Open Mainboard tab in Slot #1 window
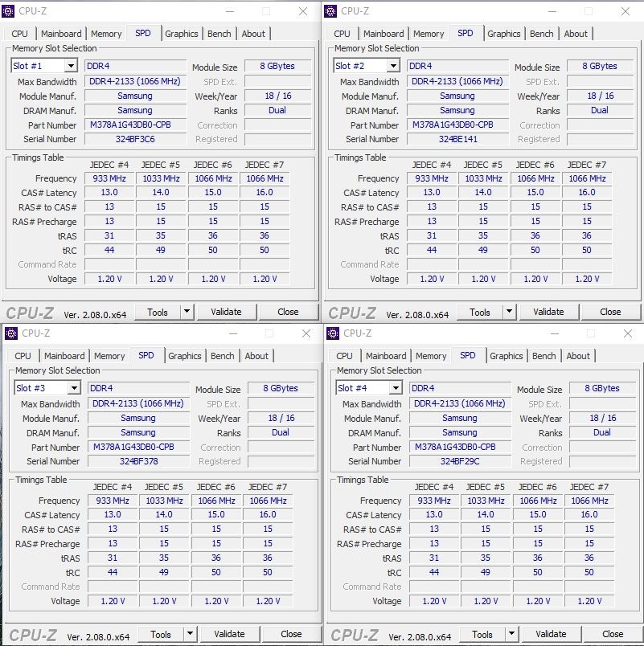This screenshot has width=644, height=646. (61, 34)
